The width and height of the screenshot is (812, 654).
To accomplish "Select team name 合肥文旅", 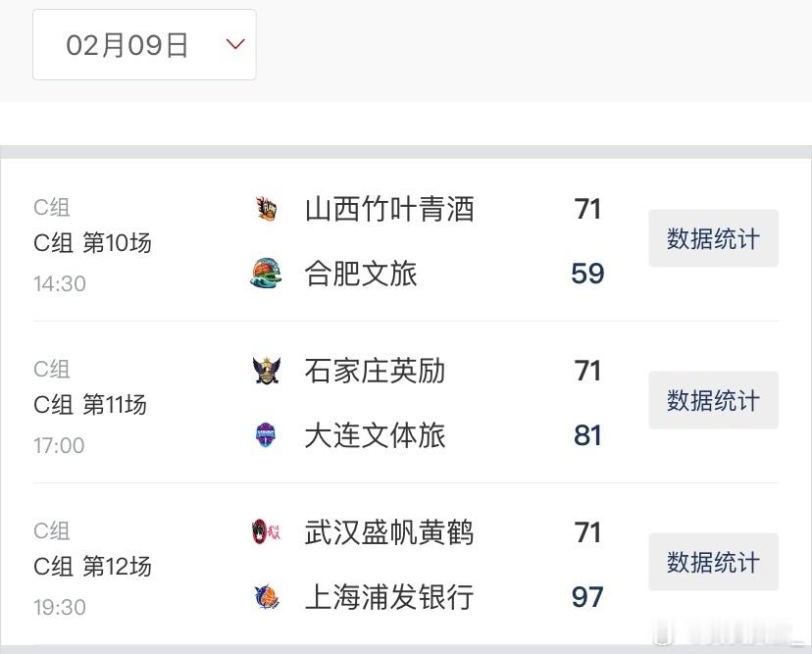I will point(361,274).
